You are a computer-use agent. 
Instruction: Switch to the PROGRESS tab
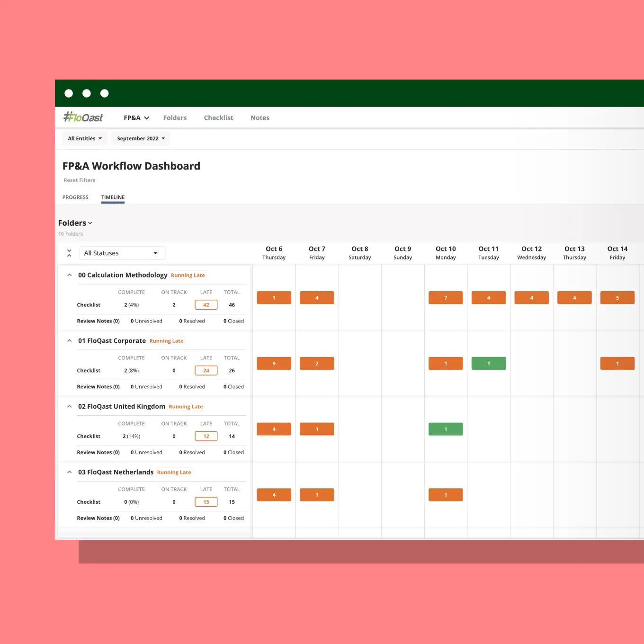pyautogui.click(x=75, y=197)
